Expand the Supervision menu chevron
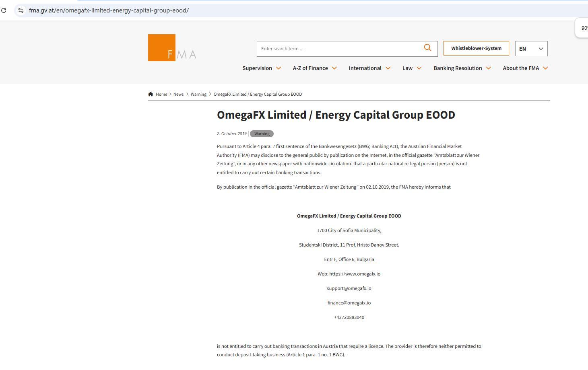 pyautogui.click(x=279, y=68)
